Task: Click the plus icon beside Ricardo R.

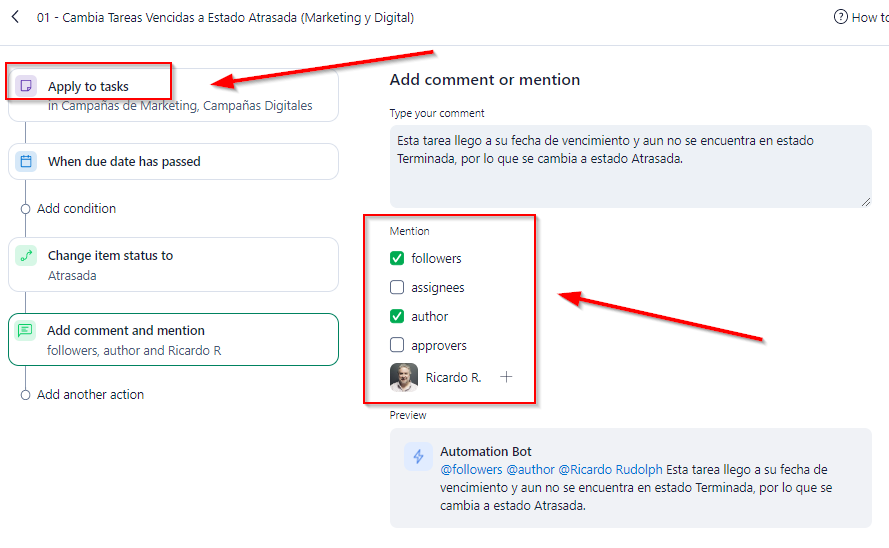Action: (506, 377)
